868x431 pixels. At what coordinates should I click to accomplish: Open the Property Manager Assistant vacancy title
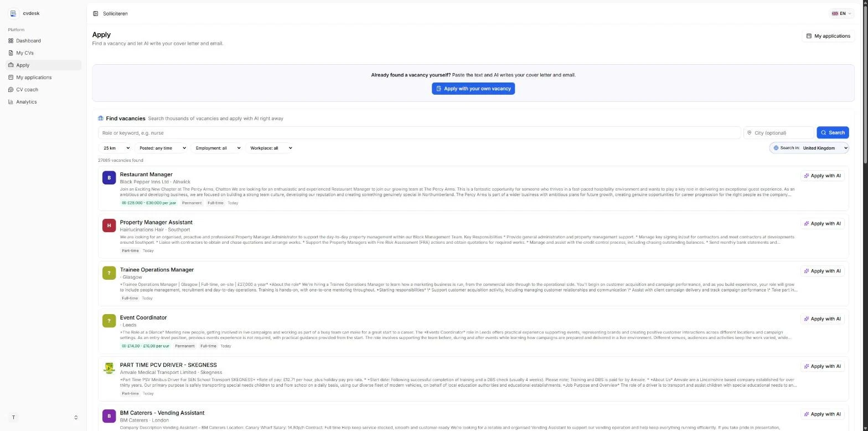pyautogui.click(x=156, y=223)
